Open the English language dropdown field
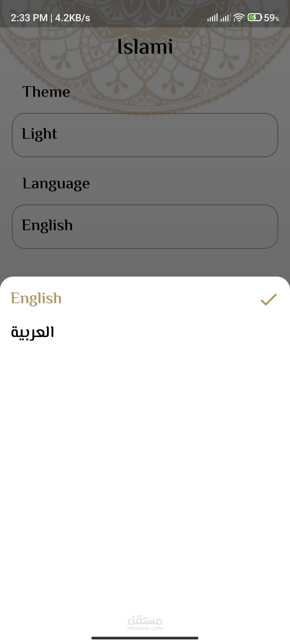Viewport: 290px width, 644px height. coord(145,226)
